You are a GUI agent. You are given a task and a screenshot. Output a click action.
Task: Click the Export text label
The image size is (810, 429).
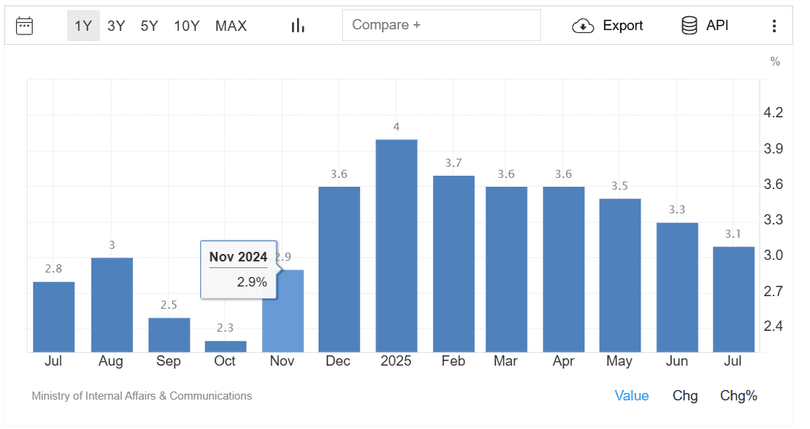click(622, 26)
